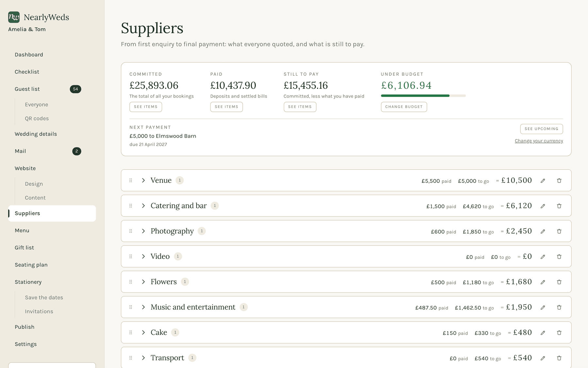Delete the Photography category

pos(559,231)
